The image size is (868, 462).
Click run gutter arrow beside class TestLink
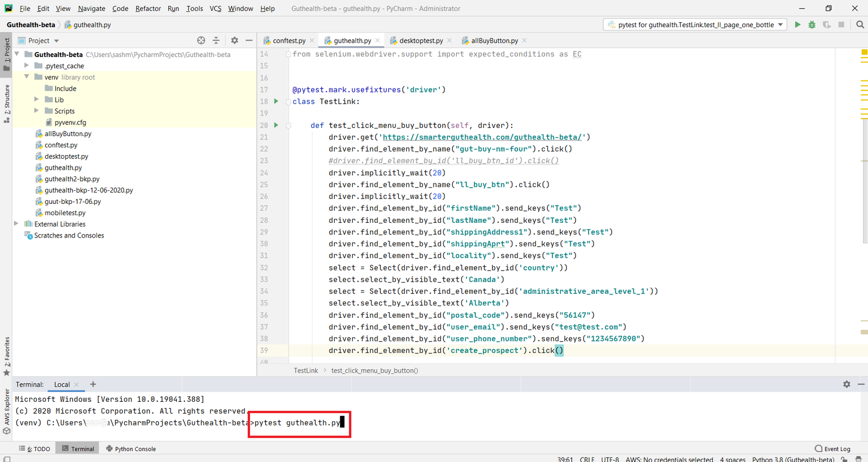point(276,101)
